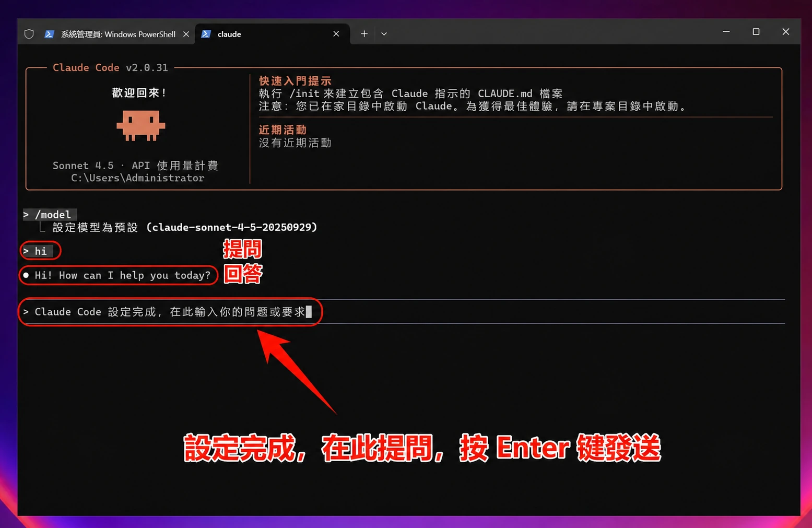
Task: Select the claude terminal tab
Action: 272,34
